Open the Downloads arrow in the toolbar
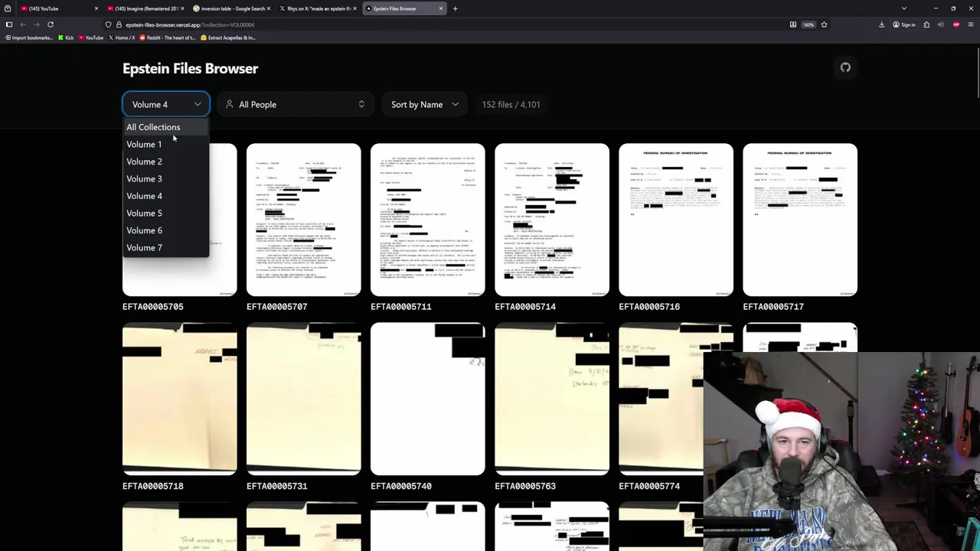The image size is (980, 551). pyautogui.click(x=882, y=24)
